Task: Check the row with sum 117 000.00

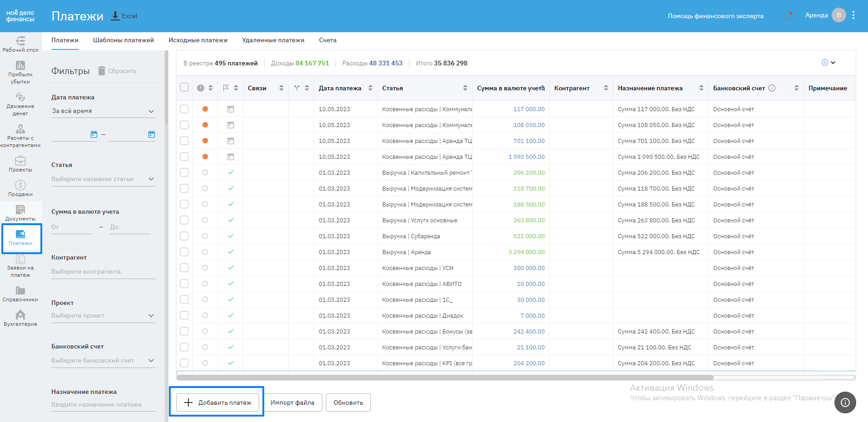Action: (184, 109)
